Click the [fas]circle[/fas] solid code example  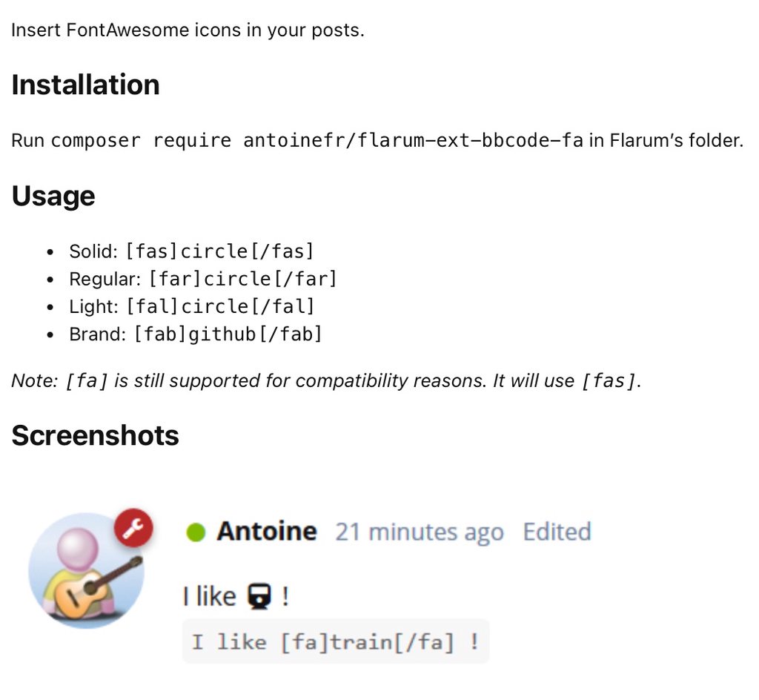coord(219,251)
